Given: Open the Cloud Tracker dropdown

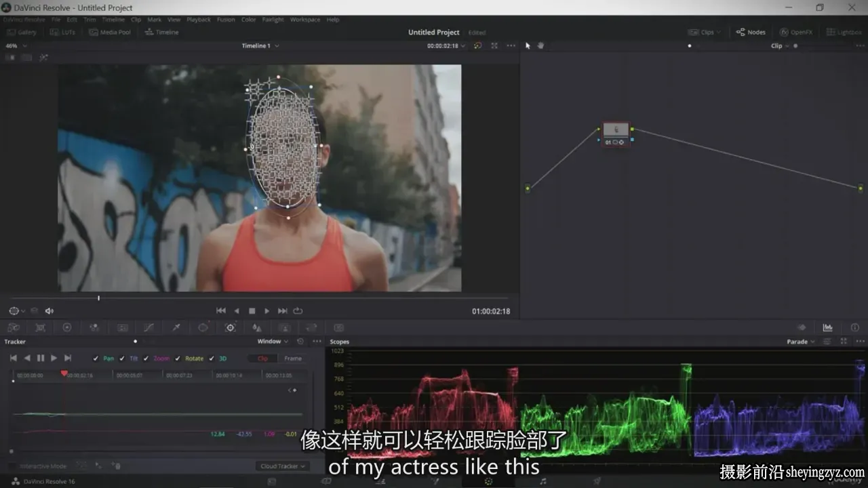Looking at the screenshot, I should [283, 466].
